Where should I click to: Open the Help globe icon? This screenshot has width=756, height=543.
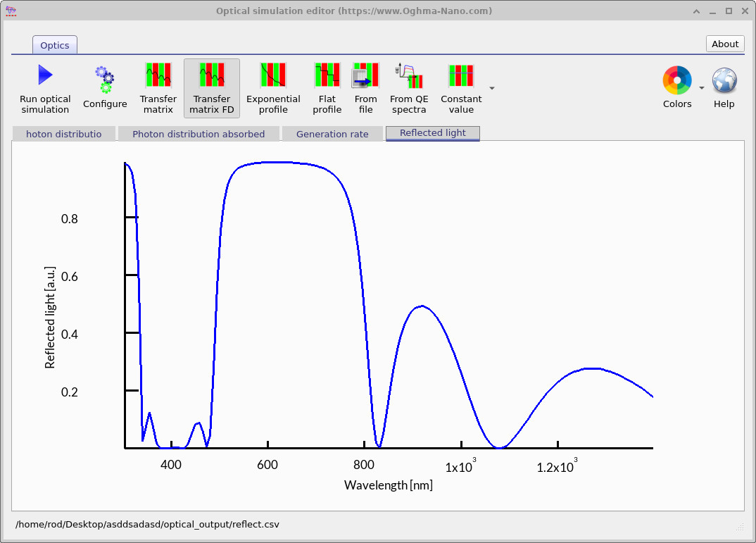click(724, 87)
